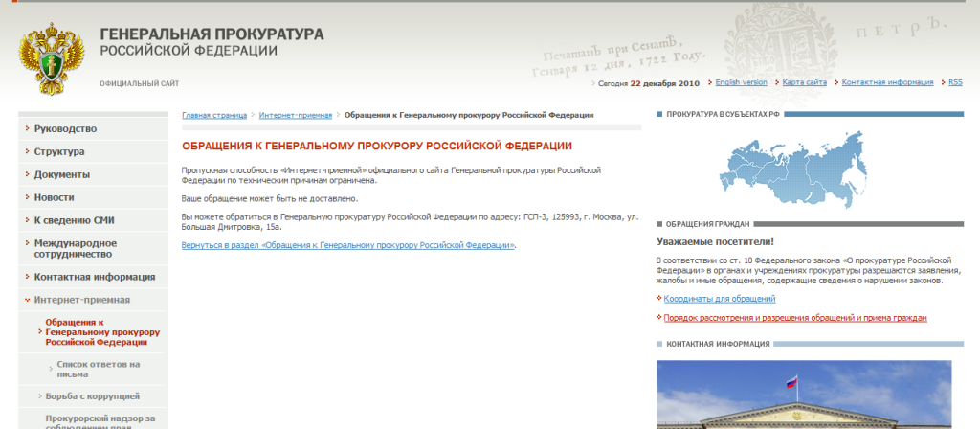Expand Руководство section in left menu
This screenshot has width=980, height=429.
pyautogui.click(x=65, y=129)
